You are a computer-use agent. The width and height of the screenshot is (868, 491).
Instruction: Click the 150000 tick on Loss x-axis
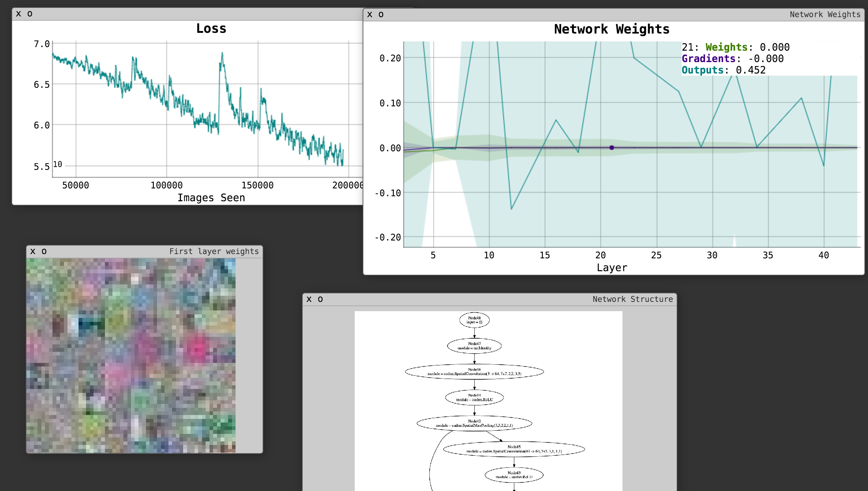[257, 186]
